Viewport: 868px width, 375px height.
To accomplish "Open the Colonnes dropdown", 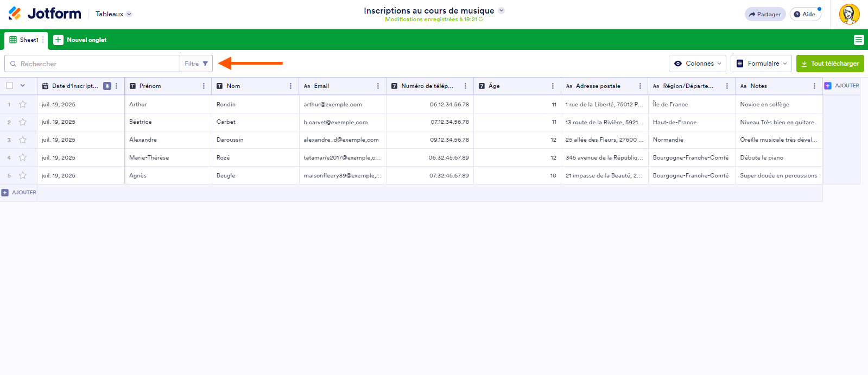I will [x=698, y=63].
